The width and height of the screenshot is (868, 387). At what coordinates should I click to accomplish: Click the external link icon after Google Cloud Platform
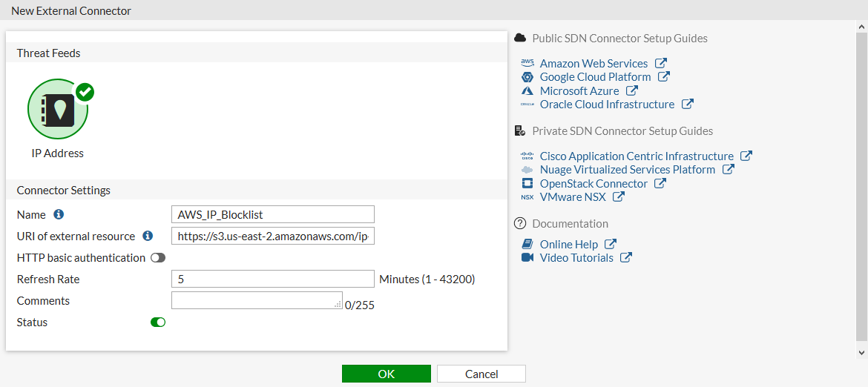[x=664, y=77]
